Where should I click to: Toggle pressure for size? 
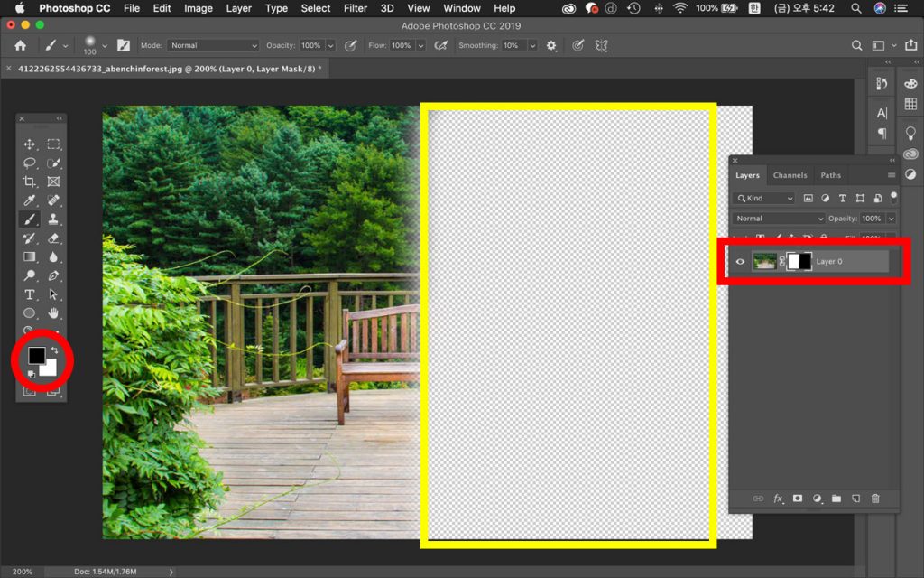[x=577, y=45]
